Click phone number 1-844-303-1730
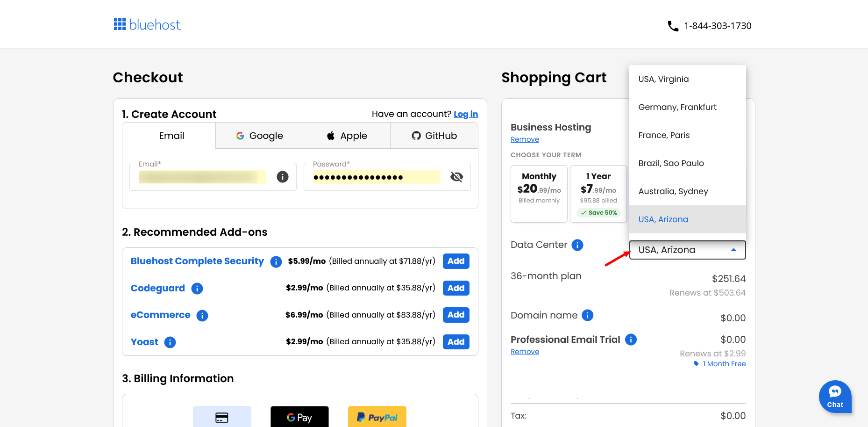 [x=718, y=26]
